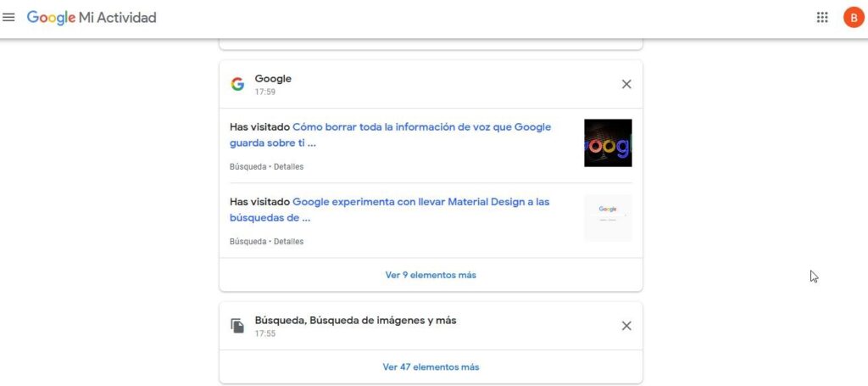The image size is (868, 386).
Task: Open Detalles for Material Design entry
Action: (288, 242)
